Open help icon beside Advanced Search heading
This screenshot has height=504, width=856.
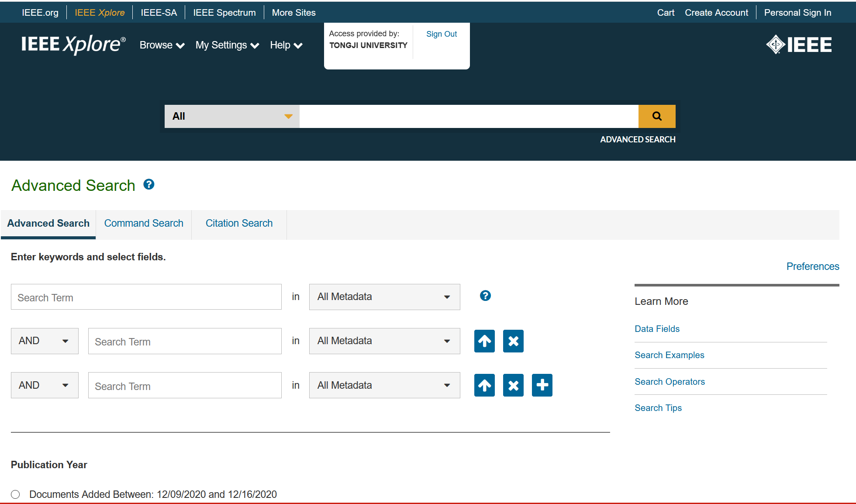(x=149, y=185)
